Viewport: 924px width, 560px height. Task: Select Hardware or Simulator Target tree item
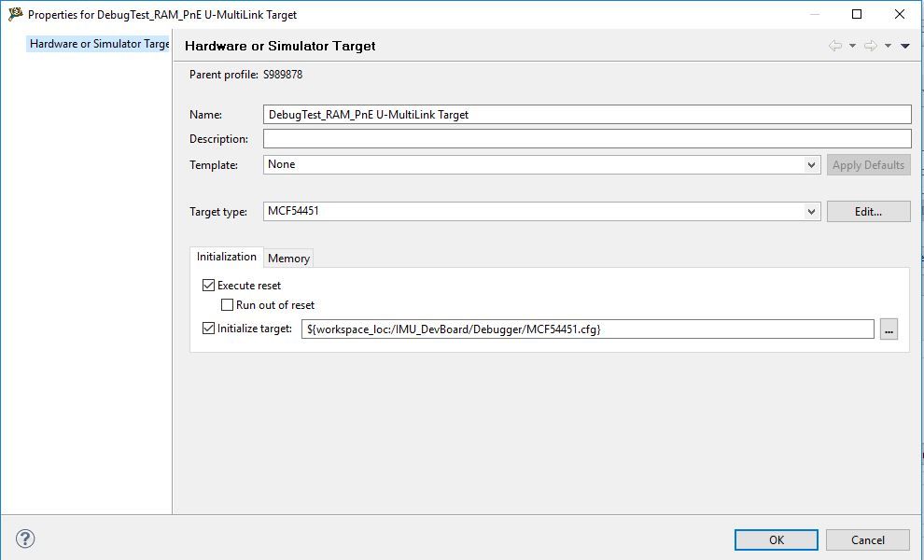click(x=99, y=44)
